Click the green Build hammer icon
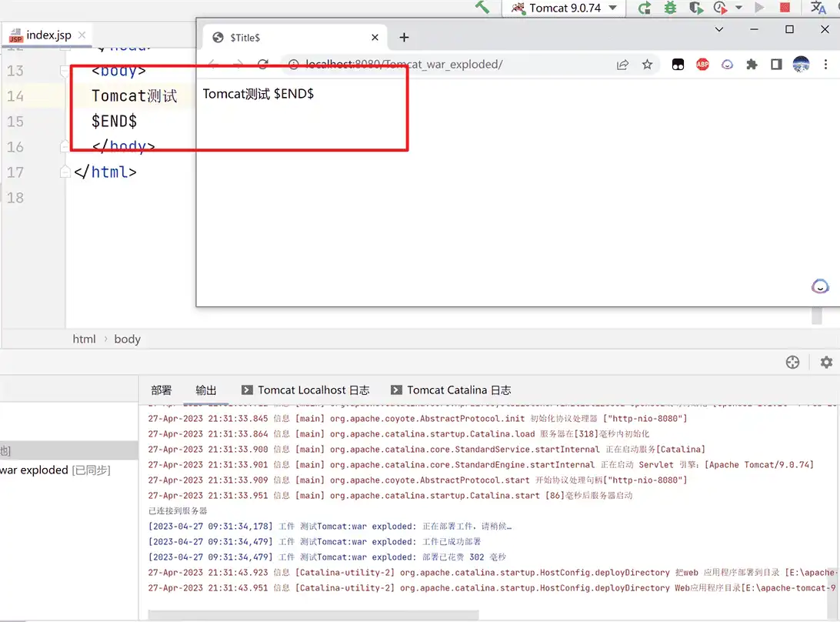 [x=482, y=8]
